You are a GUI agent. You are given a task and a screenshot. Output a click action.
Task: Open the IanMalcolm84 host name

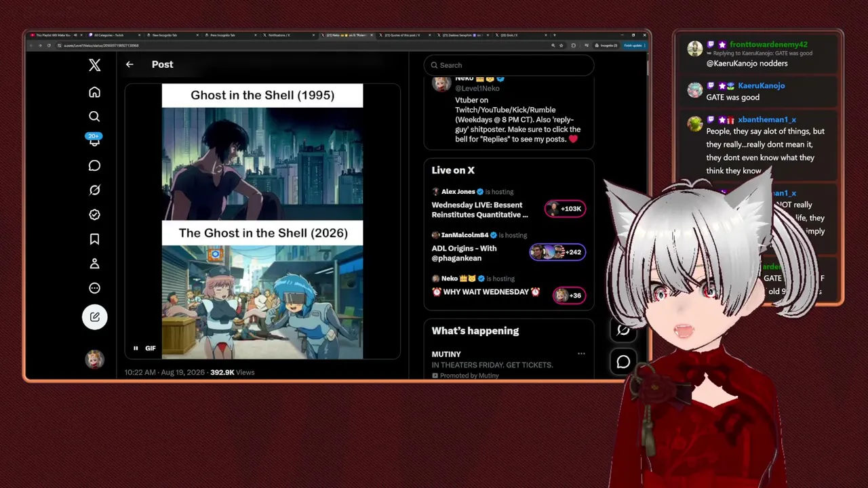465,235
